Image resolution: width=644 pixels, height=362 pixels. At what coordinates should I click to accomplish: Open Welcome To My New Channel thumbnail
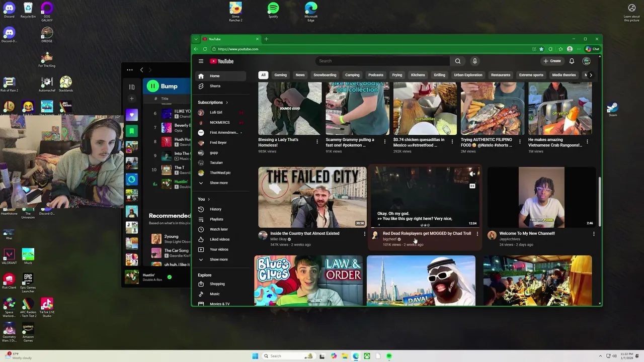[x=541, y=197]
